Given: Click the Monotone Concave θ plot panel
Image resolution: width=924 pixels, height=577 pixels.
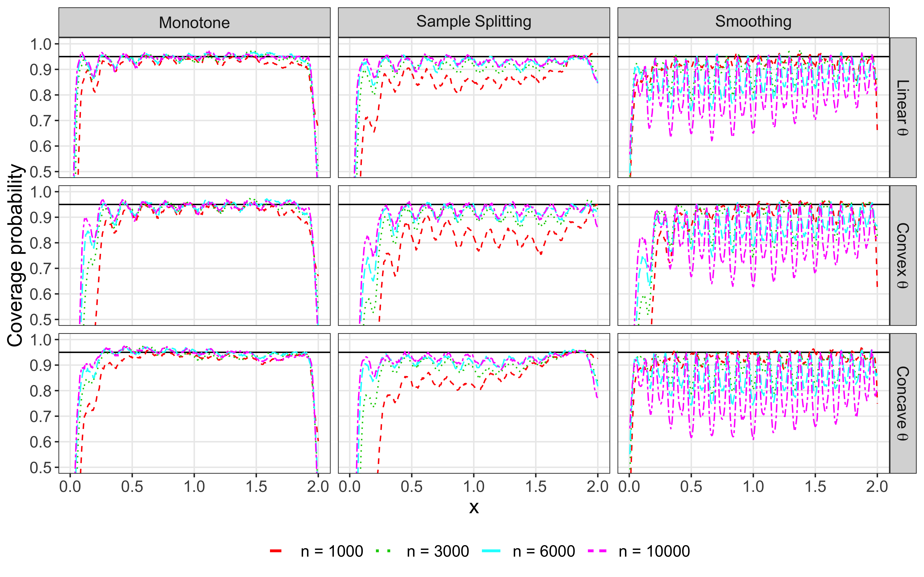Looking at the screenshot, I should [194, 403].
